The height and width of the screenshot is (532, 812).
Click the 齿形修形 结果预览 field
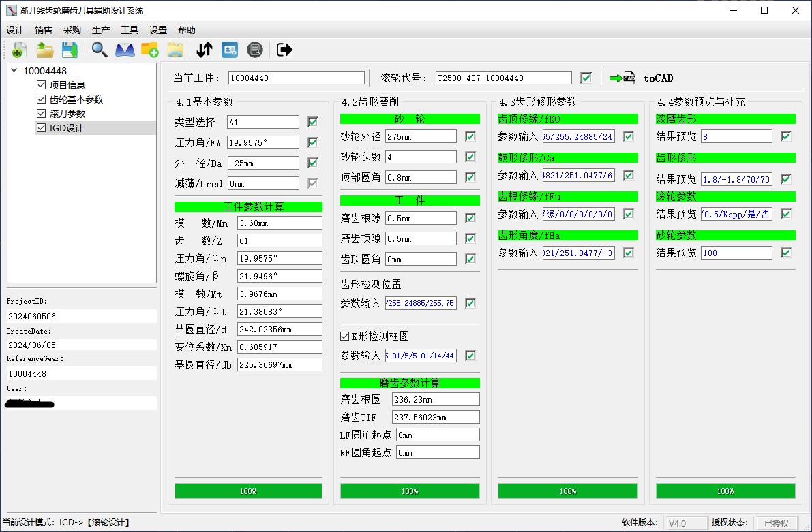click(x=736, y=179)
